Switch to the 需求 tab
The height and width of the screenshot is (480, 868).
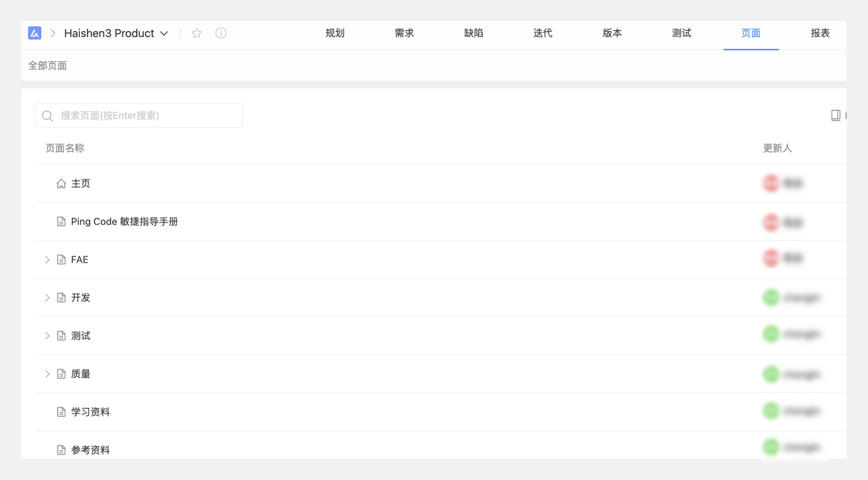point(404,33)
